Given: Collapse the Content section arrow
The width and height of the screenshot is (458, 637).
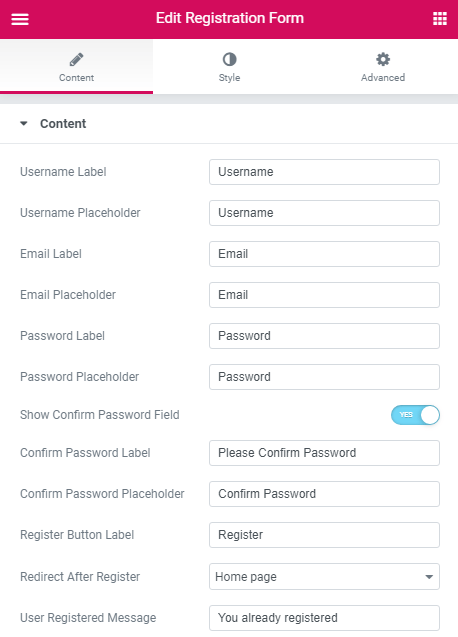Looking at the screenshot, I should pos(24,124).
